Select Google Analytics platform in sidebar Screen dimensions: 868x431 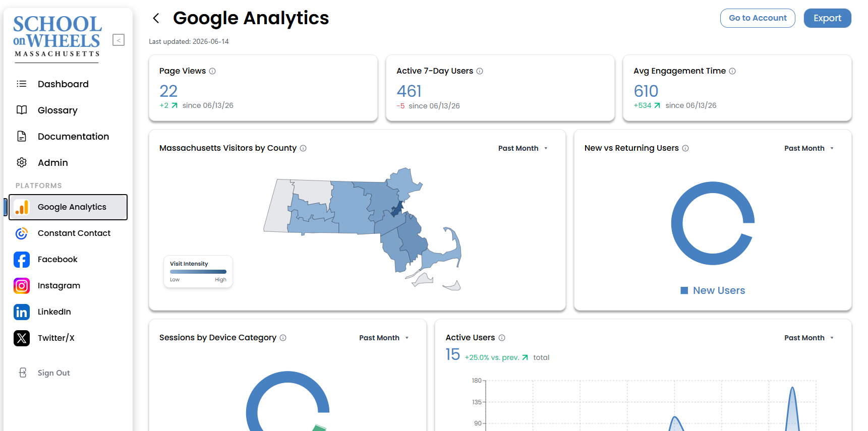pos(68,207)
